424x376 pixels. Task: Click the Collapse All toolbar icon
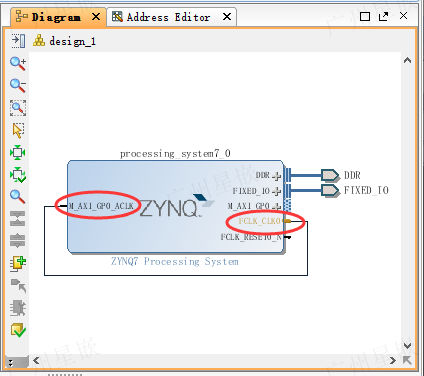coord(18,219)
